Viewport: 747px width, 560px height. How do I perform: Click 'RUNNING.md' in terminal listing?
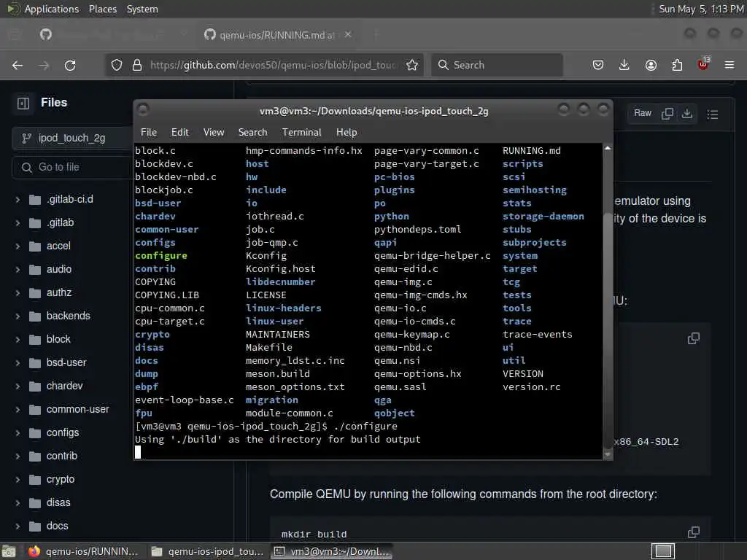click(532, 150)
